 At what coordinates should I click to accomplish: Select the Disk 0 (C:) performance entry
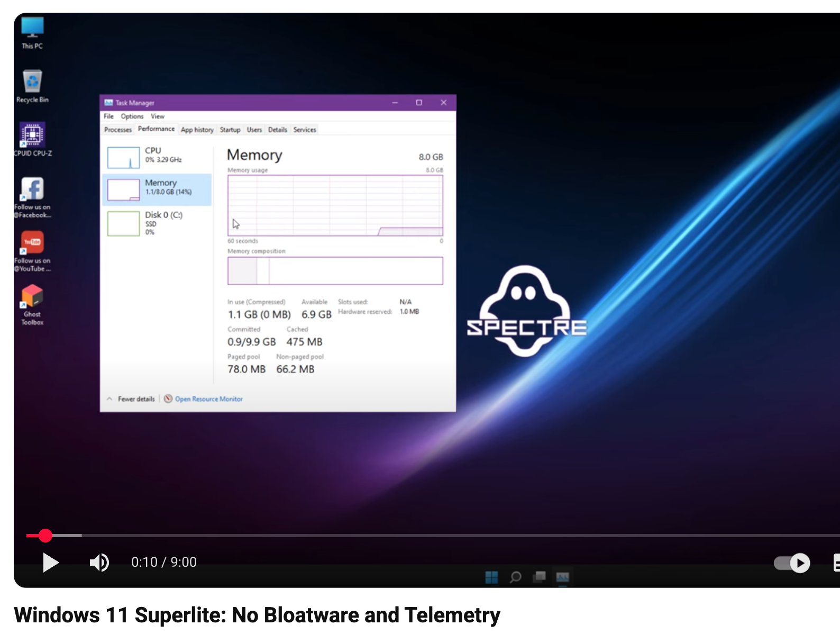tap(157, 223)
